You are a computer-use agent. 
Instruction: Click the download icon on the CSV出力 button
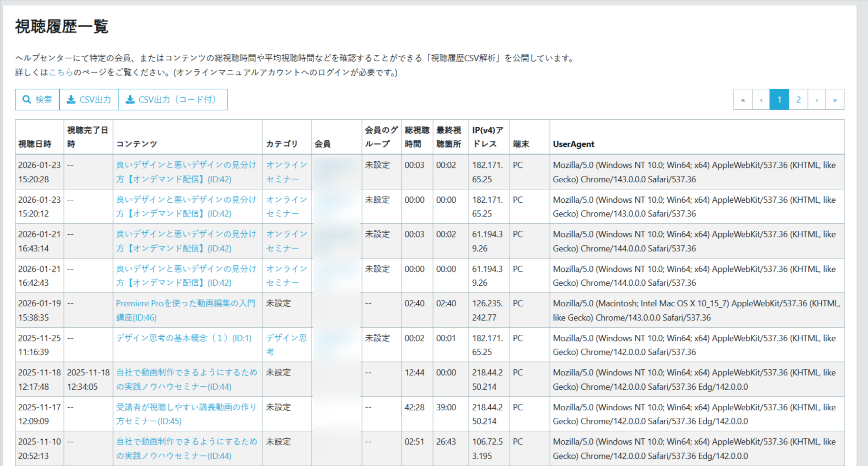(x=72, y=100)
